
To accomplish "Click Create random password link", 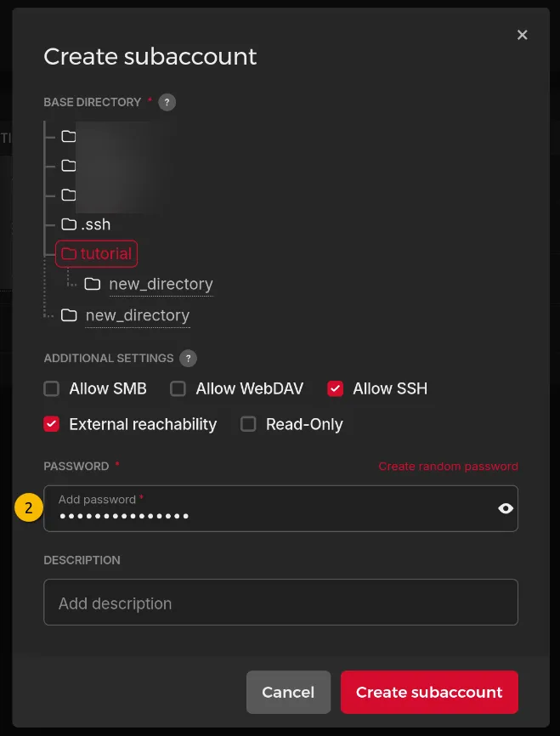I will click(448, 467).
